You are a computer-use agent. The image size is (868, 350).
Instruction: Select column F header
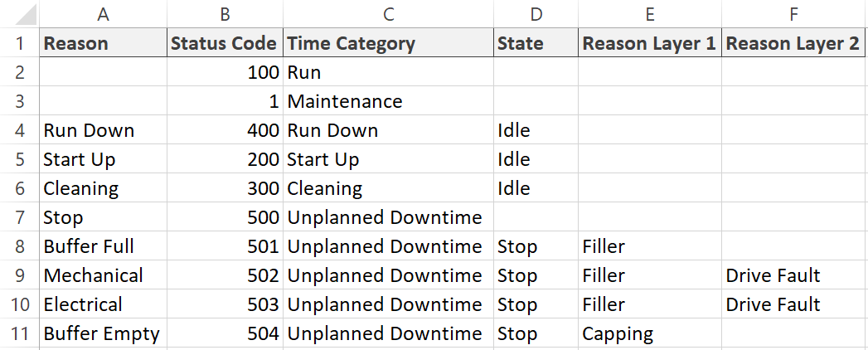coord(793,14)
